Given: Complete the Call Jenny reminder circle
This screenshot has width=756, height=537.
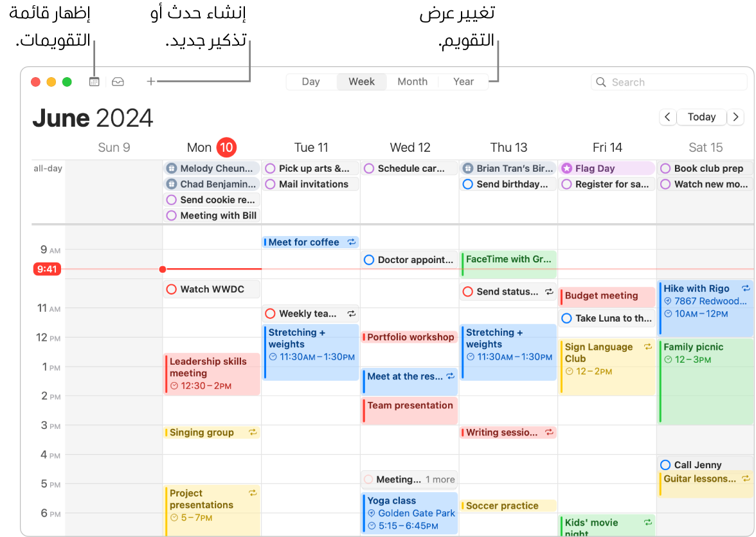Looking at the screenshot, I should click(666, 464).
